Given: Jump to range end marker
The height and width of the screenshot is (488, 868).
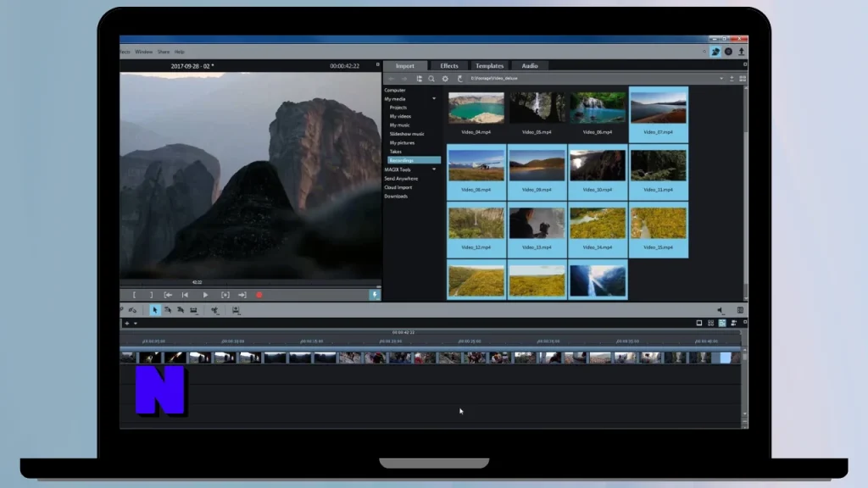Looking at the screenshot, I should pos(242,296).
